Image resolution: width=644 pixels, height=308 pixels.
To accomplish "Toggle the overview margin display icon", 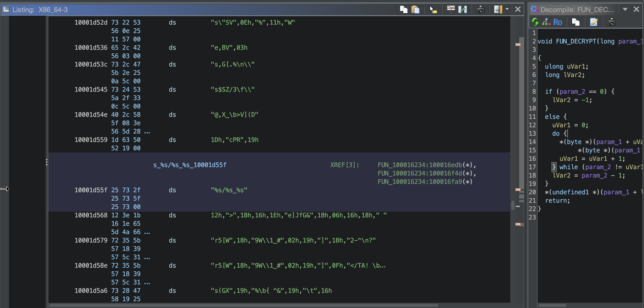I will point(498,10).
